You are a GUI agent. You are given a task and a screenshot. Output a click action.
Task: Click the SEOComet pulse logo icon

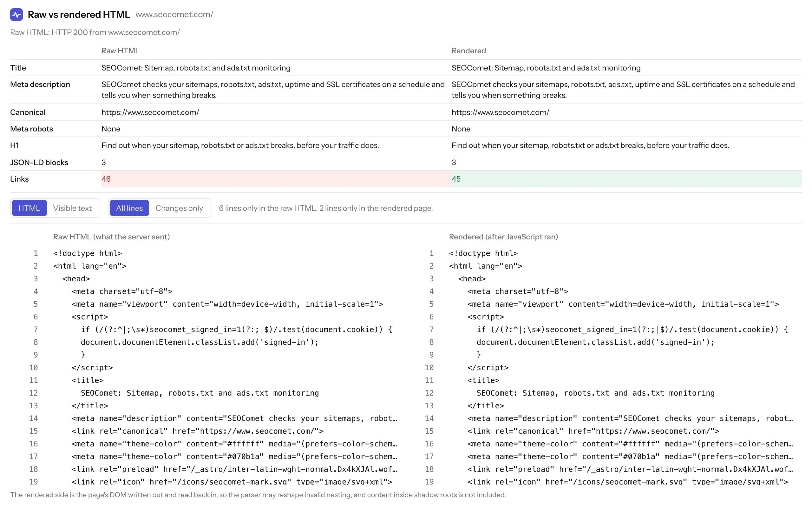pyautogui.click(x=16, y=15)
